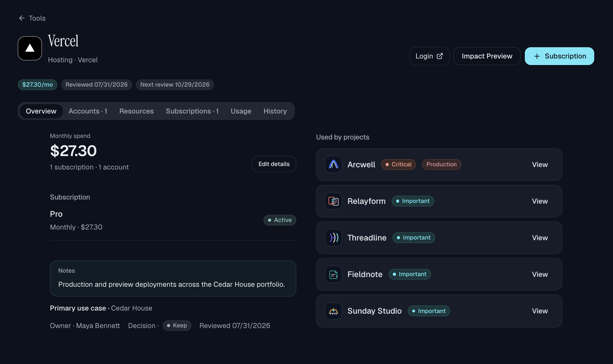The image size is (613, 364).
Task: Switch to the Accounts tab
Action: pyautogui.click(x=88, y=111)
